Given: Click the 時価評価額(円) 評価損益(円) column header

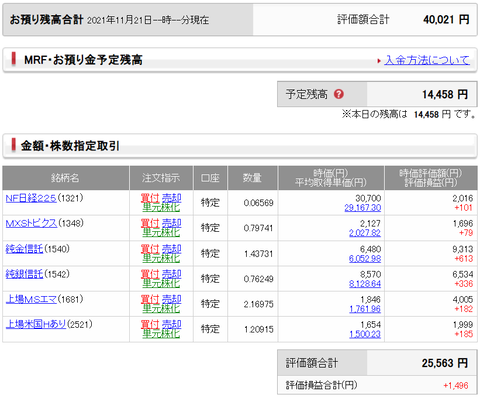Looking at the screenshot, I should (x=431, y=178).
